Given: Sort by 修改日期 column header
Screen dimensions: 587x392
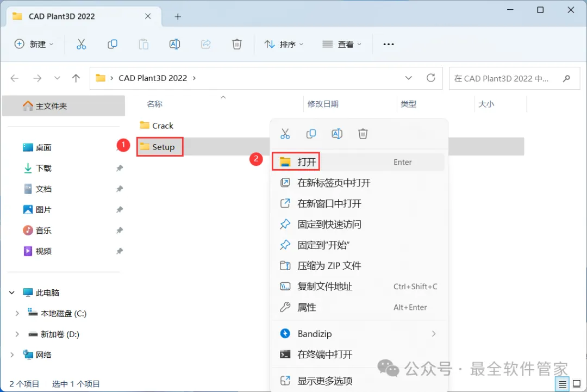Looking at the screenshot, I should click(323, 104).
